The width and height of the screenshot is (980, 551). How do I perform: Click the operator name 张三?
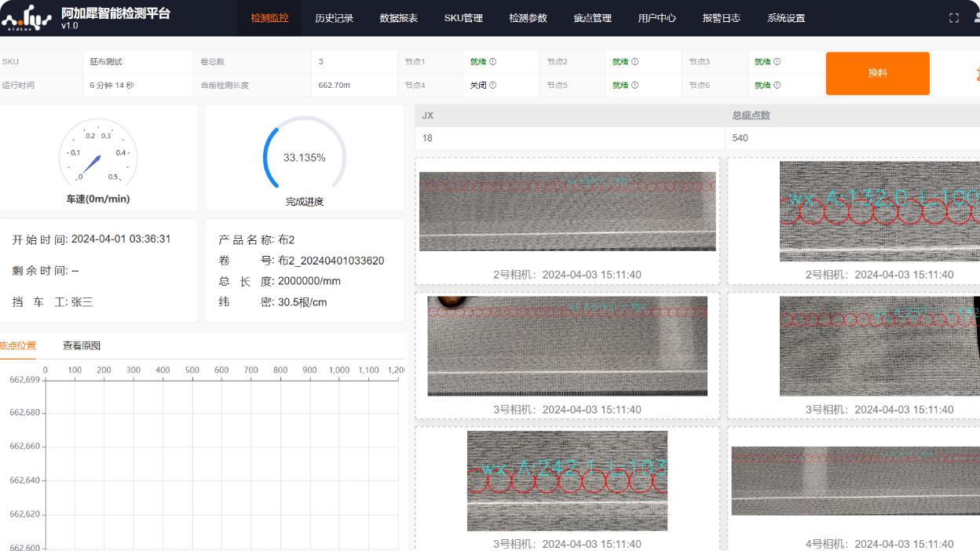tap(82, 301)
